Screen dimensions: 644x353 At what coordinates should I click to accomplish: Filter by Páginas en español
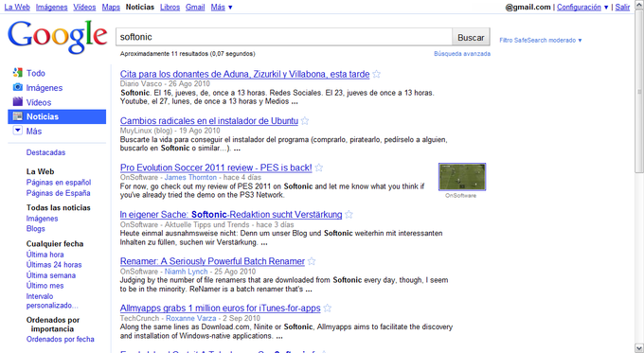click(x=59, y=183)
